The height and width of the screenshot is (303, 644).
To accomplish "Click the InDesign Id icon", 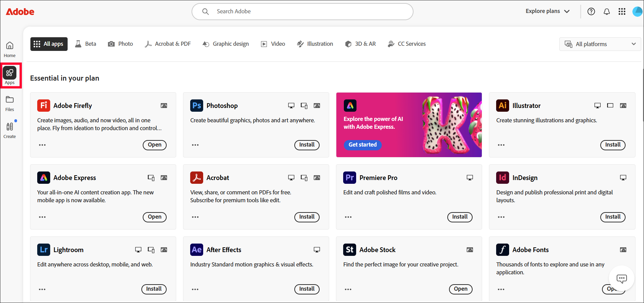I will click(503, 178).
